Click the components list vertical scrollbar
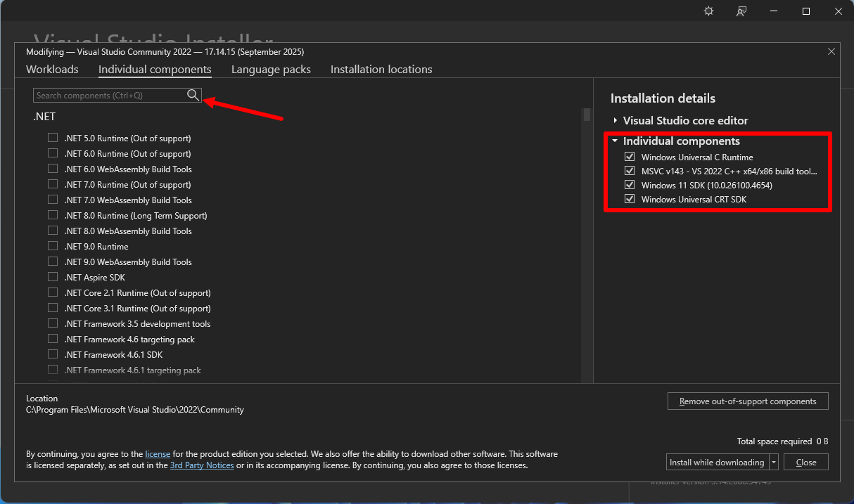This screenshot has width=854, height=504. 587,115
